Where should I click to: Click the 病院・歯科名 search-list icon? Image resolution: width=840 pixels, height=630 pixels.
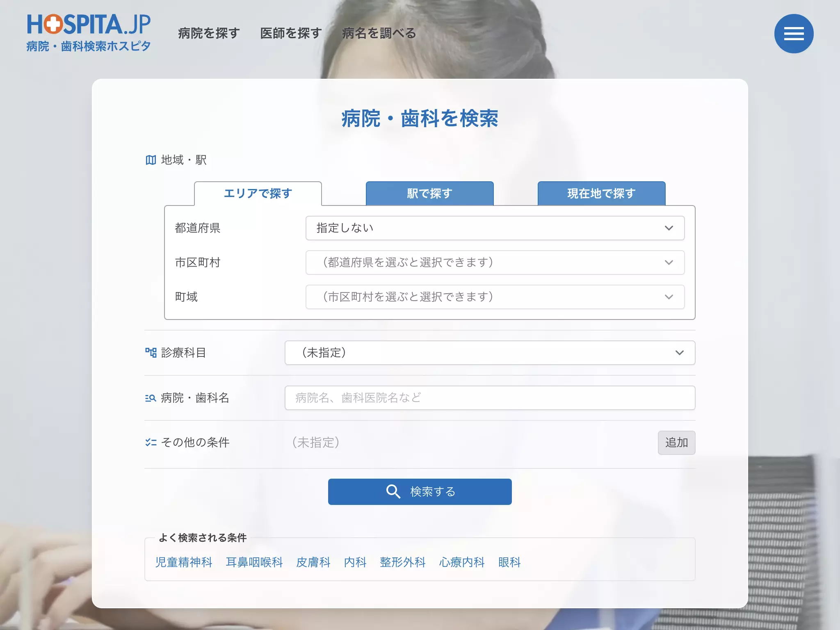coord(151,398)
